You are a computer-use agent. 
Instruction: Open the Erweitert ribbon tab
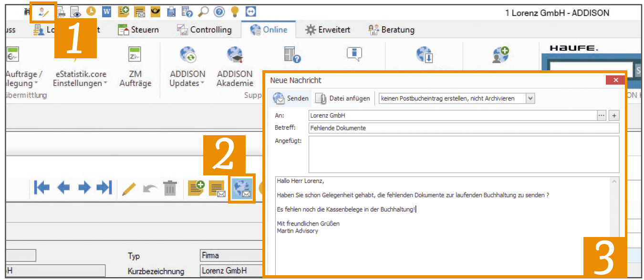tap(328, 30)
